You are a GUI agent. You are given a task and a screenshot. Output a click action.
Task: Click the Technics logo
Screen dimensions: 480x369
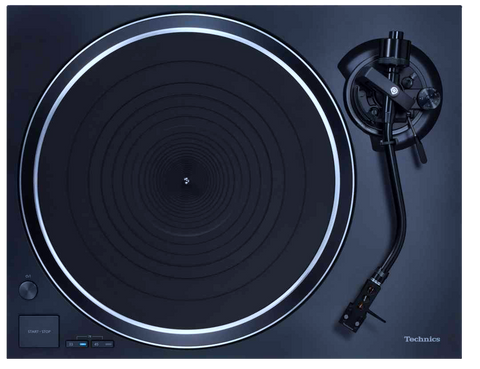[x=422, y=339]
